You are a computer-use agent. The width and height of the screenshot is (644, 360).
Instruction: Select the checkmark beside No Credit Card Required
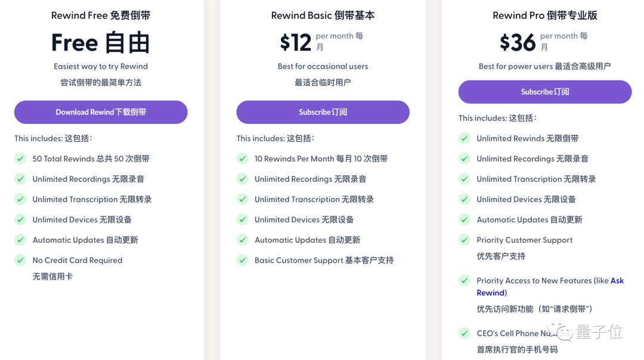click(20, 260)
